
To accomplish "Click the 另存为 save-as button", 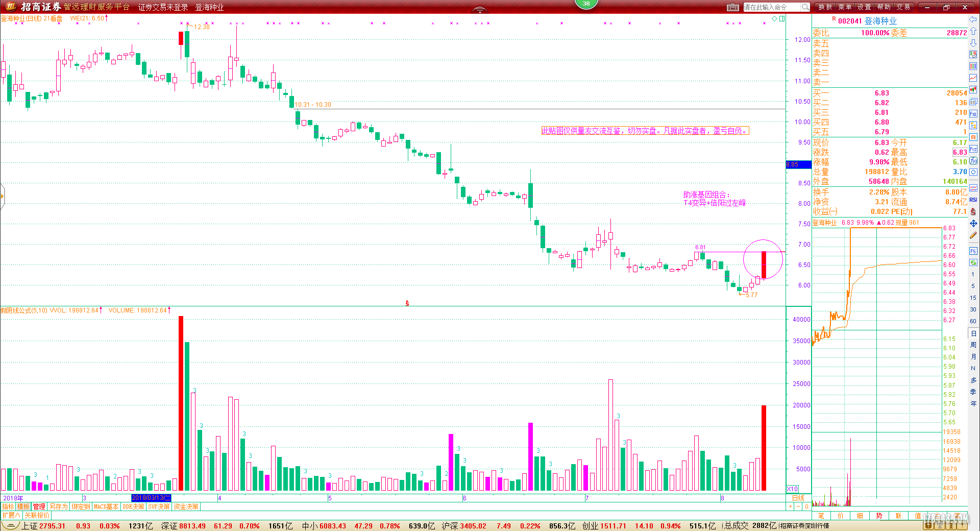I will pos(58,506).
